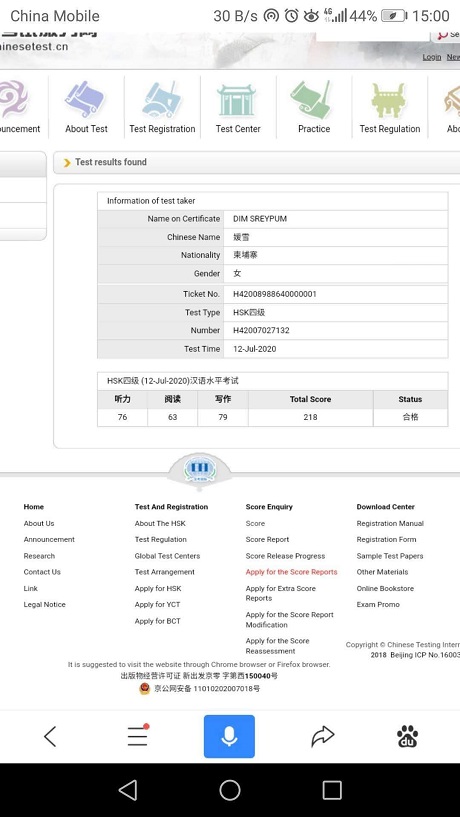The height and width of the screenshot is (817, 460).
Task: Open Global Test Centers link
Action: click(x=167, y=556)
